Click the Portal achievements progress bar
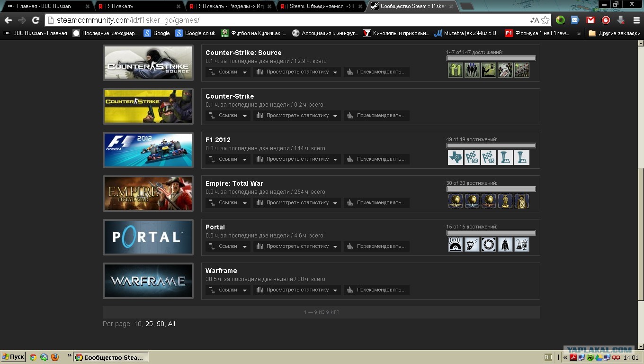 click(x=491, y=233)
